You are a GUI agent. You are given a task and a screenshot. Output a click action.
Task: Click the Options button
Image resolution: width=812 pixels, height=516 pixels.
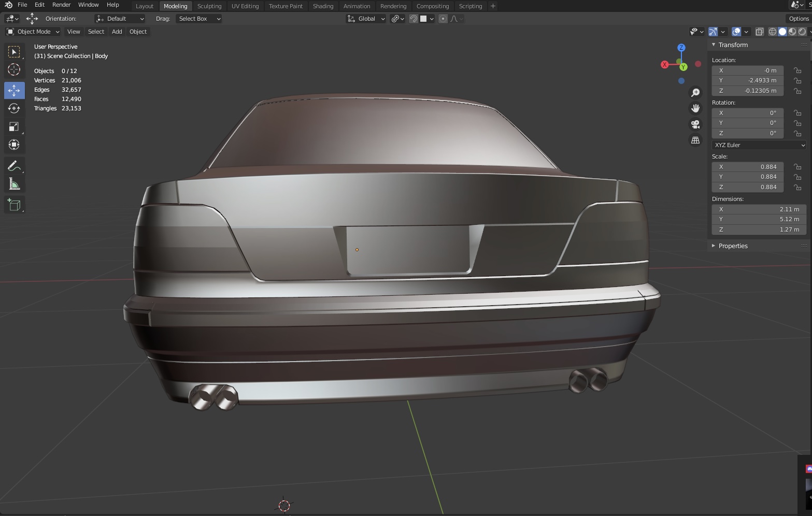799,19
